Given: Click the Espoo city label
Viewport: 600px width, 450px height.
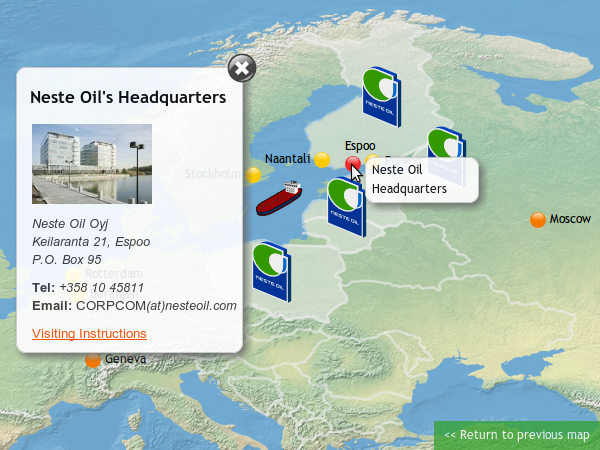Looking at the screenshot, I should tap(360, 146).
